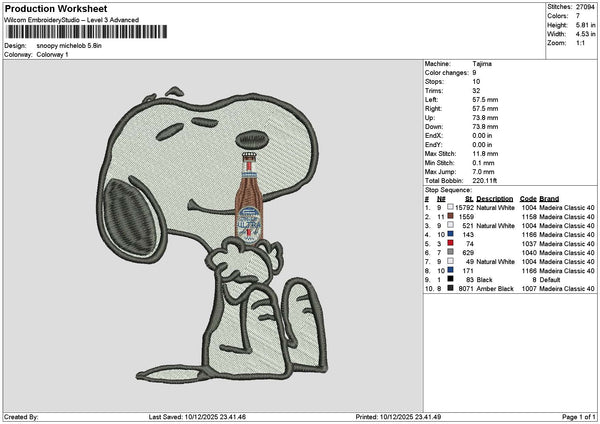Click code '1037' in stop row 5
Image resolution: width=600 pixels, height=424 pixels.
(x=529, y=243)
